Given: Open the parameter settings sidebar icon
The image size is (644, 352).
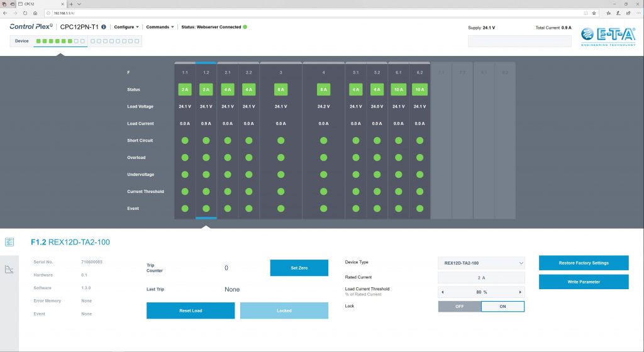Looking at the screenshot, I should coord(9,242).
